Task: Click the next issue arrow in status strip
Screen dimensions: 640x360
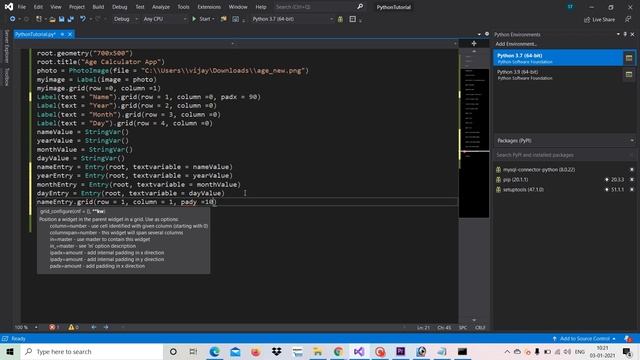Action: pos(106,327)
